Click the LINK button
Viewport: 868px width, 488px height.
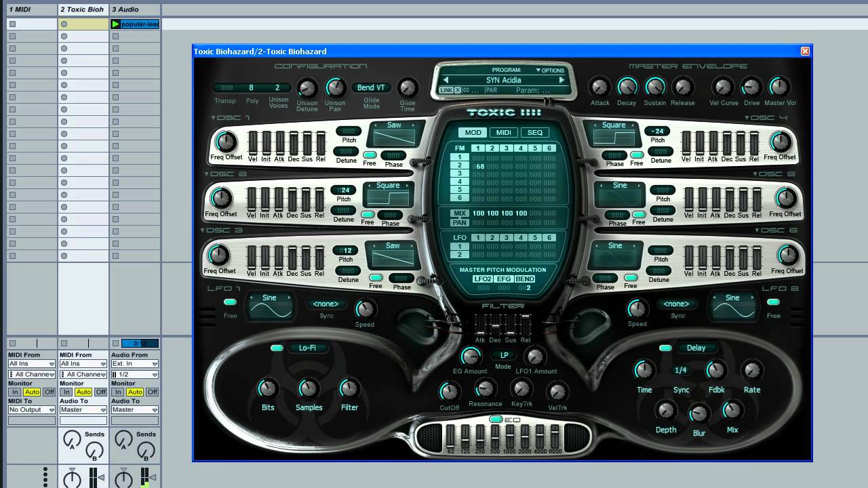tap(446, 90)
